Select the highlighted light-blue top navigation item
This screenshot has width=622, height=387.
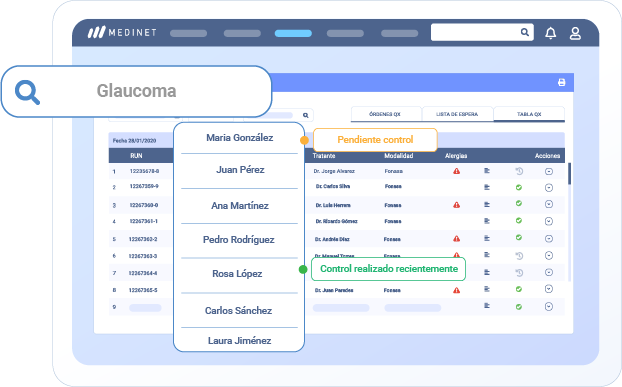293,33
